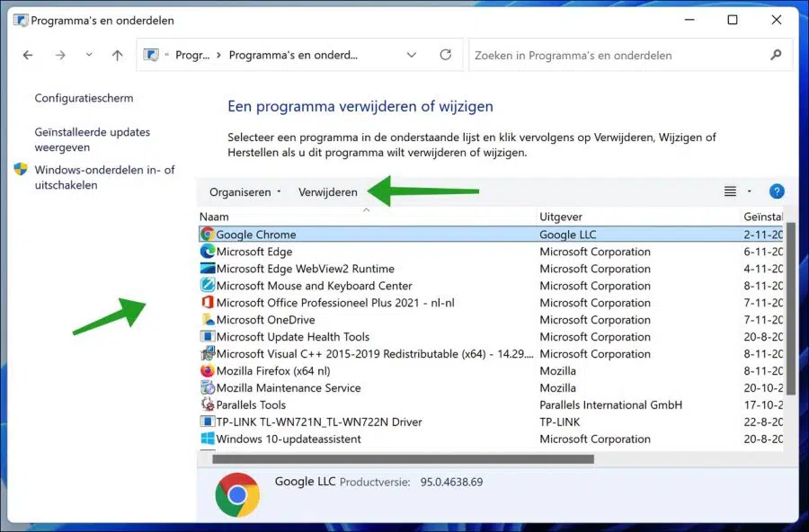Click the search magnifier icon
809x532 pixels.
(x=776, y=55)
